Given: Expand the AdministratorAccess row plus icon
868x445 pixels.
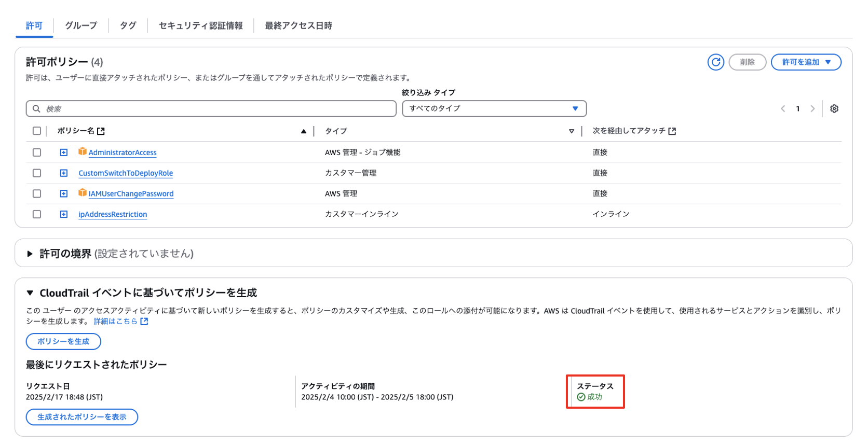Looking at the screenshot, I should pos(64,152).
